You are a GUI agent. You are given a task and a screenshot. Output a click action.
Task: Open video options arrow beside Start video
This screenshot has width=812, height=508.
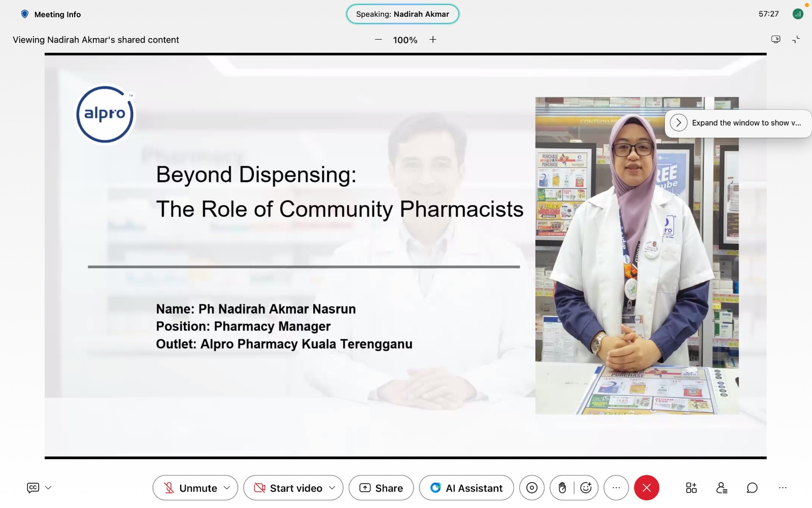click(x=332, y=488)
